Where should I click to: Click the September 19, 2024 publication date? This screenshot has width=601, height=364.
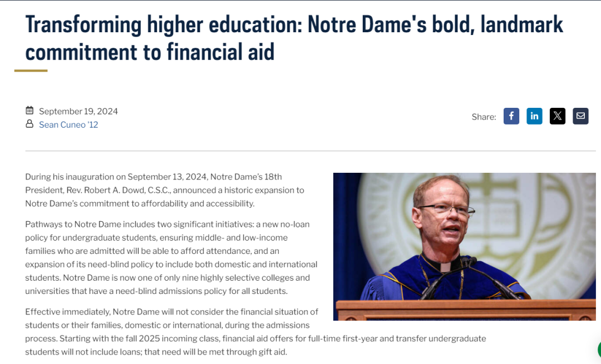(78, 111)
